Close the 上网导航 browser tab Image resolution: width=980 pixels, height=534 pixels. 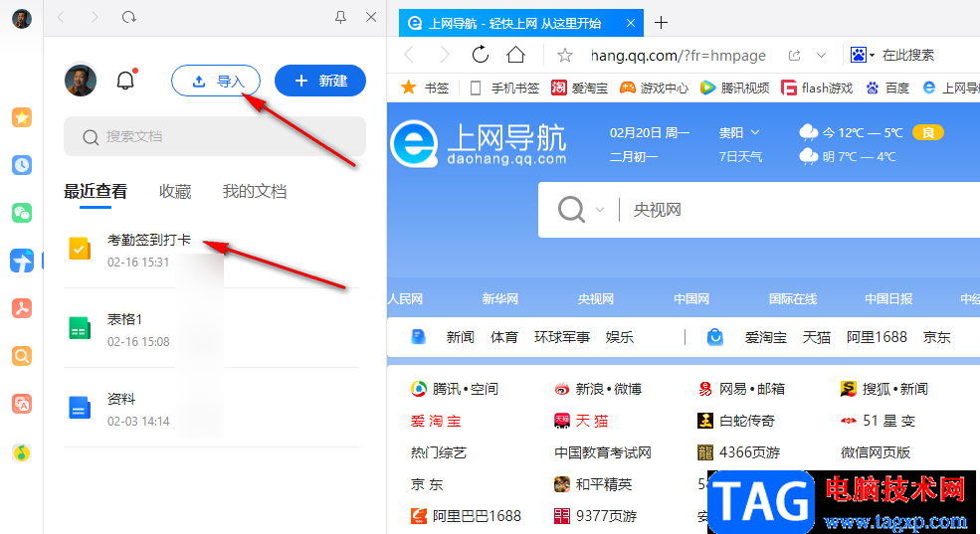click(x=631, y=23)
